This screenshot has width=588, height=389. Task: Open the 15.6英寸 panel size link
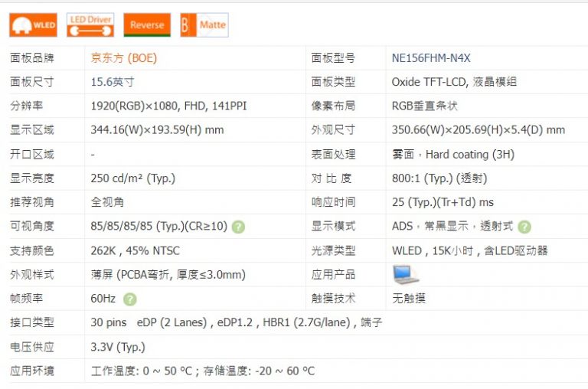pos(112,82)
